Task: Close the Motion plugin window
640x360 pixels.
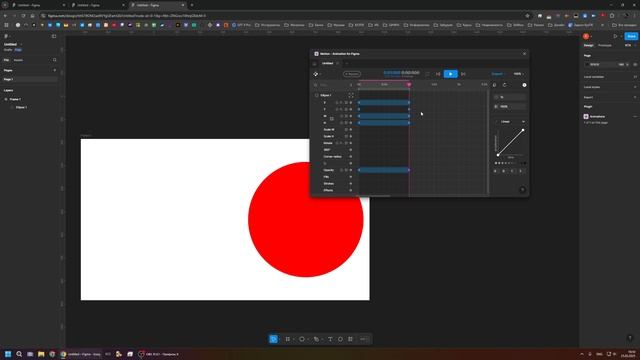Action: click(x=524, y=53)
